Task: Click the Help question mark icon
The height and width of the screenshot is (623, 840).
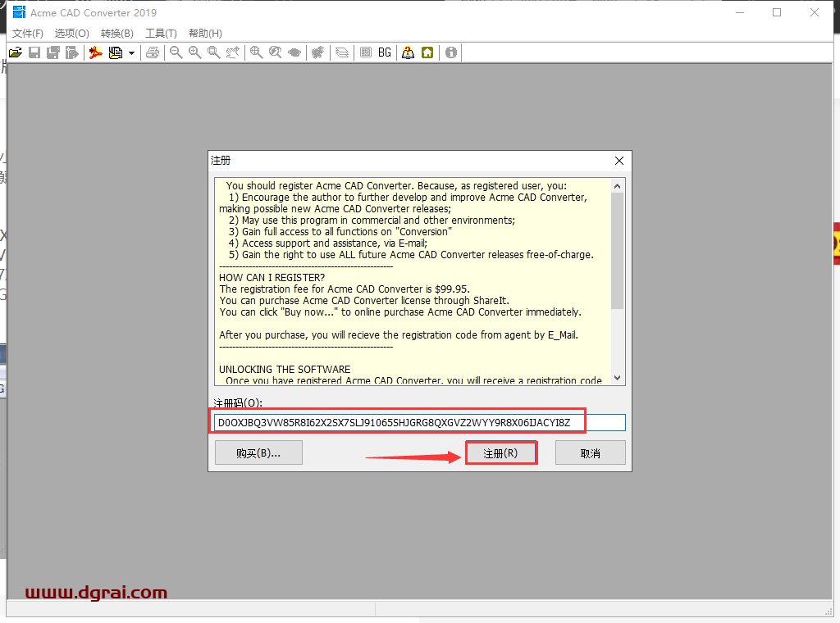Action: click(409, 52)
